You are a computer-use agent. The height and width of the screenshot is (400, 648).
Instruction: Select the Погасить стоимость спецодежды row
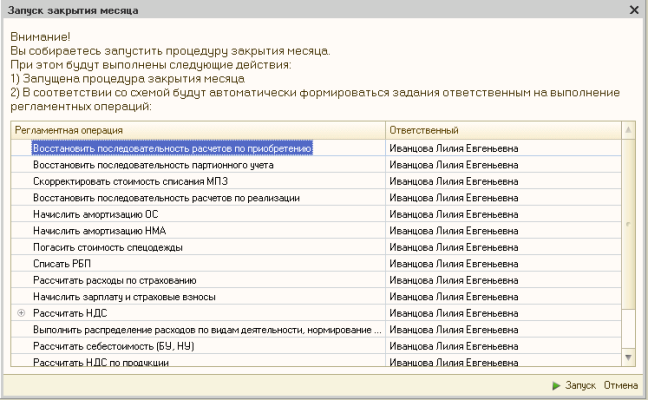click(109, 247)
